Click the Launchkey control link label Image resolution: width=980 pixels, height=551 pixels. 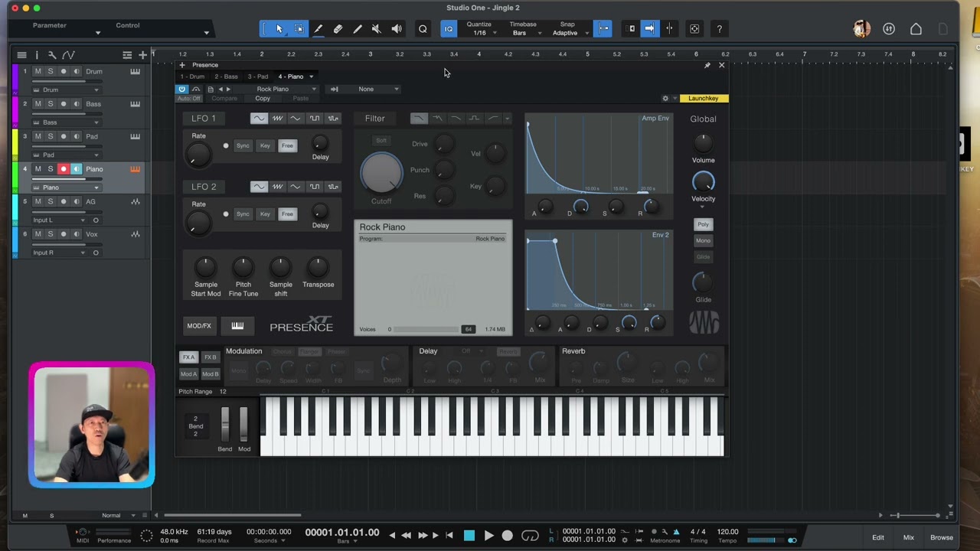point(704,99)
